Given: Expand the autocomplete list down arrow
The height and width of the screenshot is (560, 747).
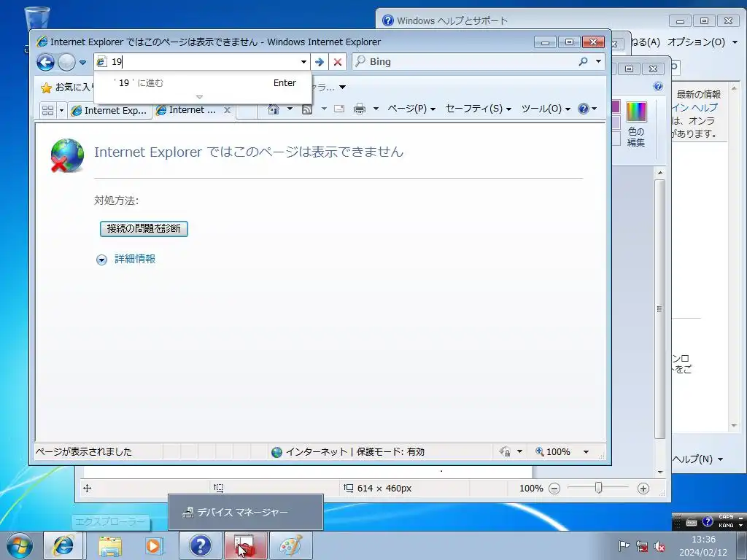Looking at the screenshot, I should (x=200, y=97).
